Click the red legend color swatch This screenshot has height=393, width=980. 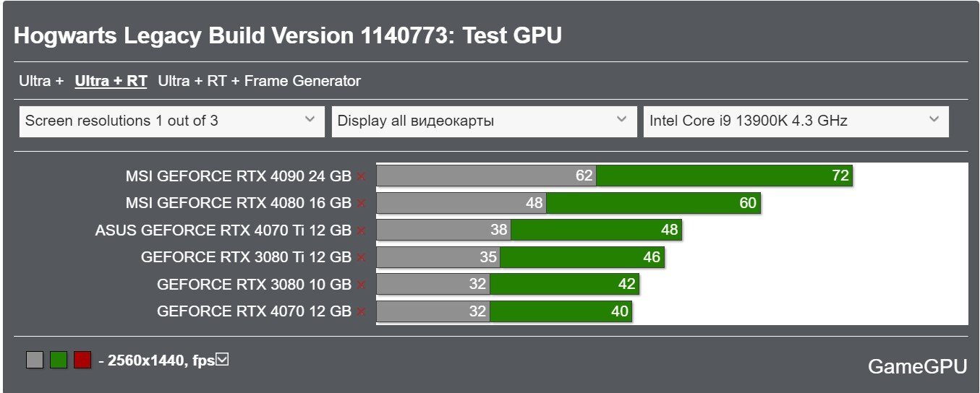82,360
